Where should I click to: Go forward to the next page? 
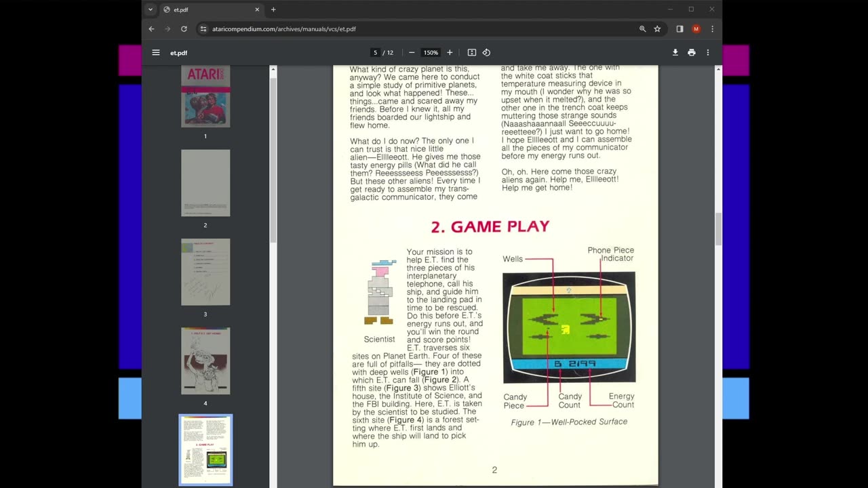click(x=167, y=29)
